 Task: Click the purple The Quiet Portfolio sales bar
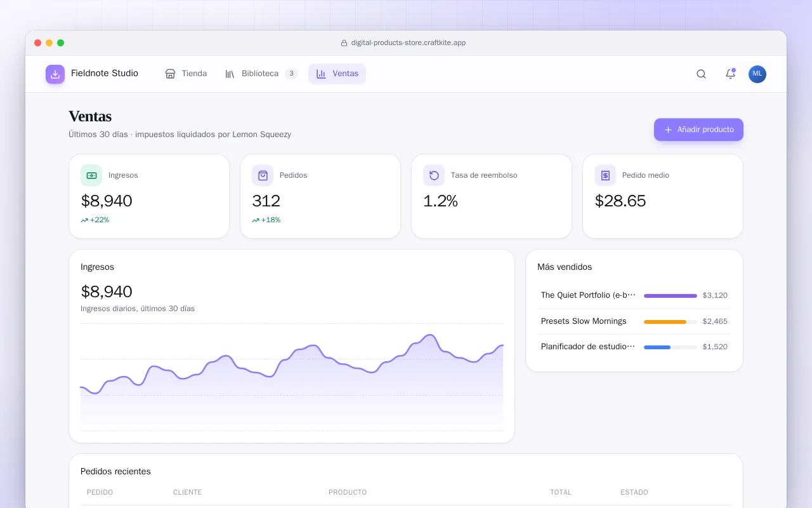pyautogui.click(x=671, y=295)
